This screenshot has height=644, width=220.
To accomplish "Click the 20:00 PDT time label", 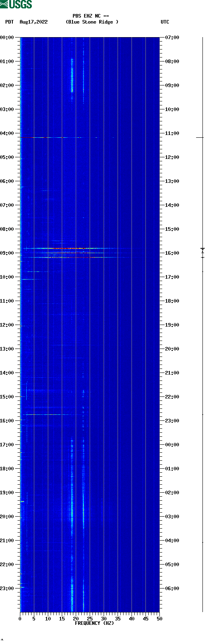I will [x=7, y=516].
